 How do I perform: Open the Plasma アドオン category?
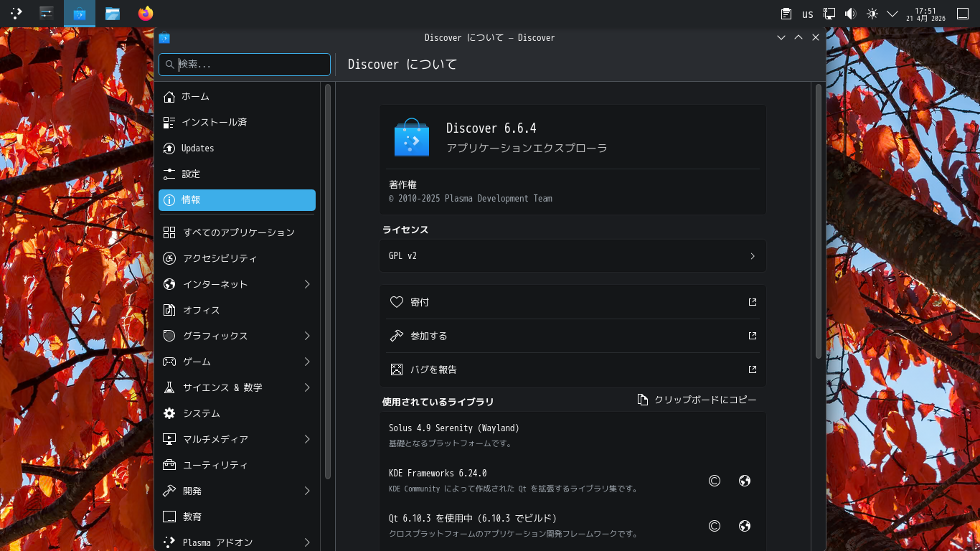(x=237, y=542)
